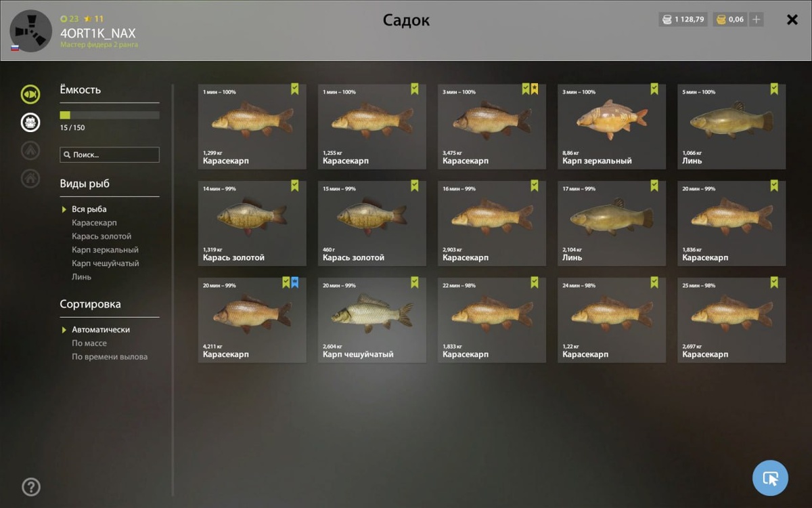Add gold with the plus icon
The width and height of the screenshot is (812, 508).
(757, 20)
